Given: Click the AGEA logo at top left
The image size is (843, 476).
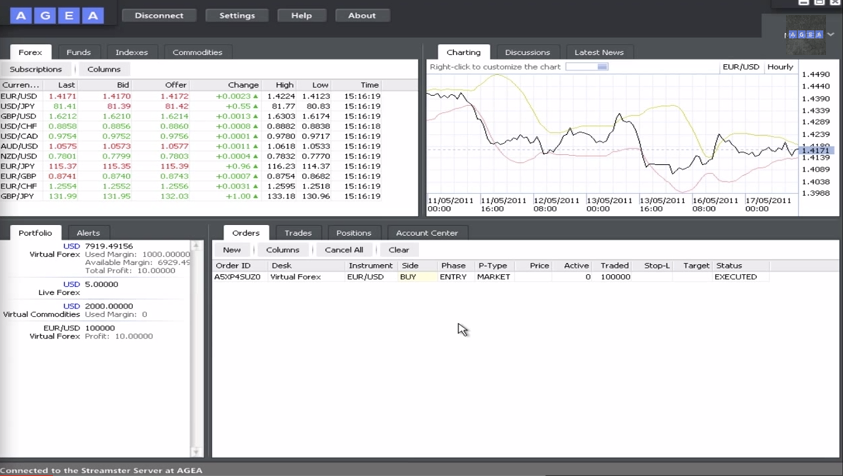Looking at the screenshot, I should pyautogui.click(x=56, y=16).
